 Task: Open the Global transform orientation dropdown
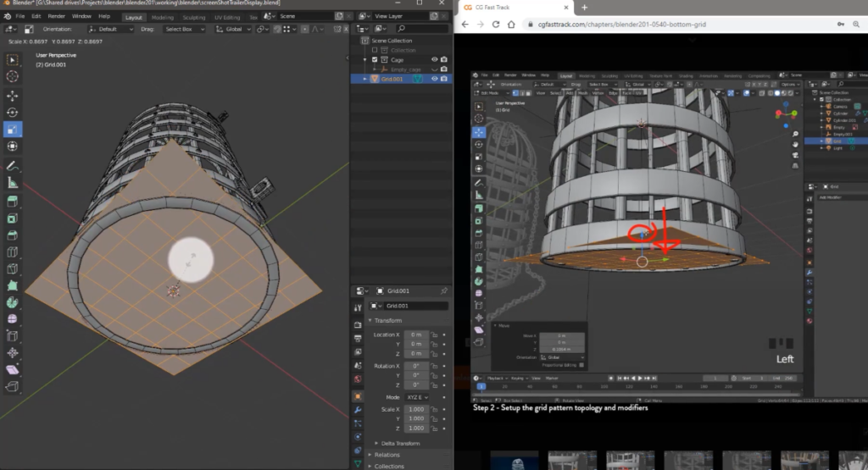pyautogui.click(x=233, y=30)
